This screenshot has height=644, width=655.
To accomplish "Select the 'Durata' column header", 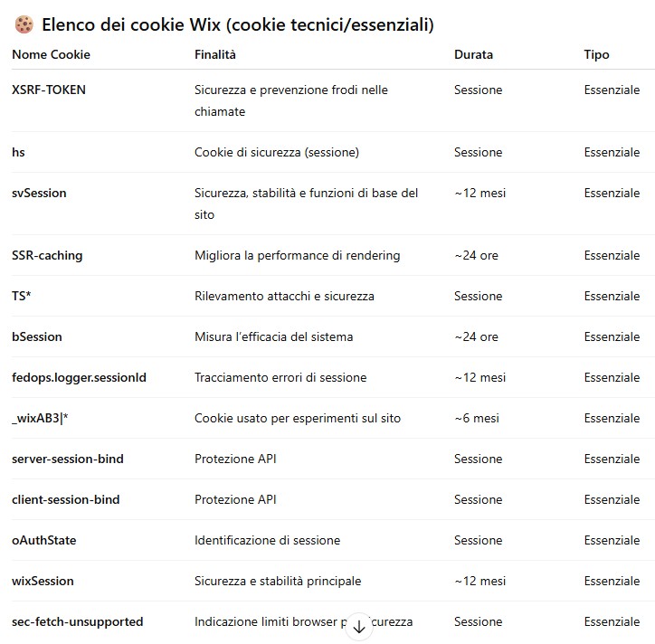I will pos(473,54).
